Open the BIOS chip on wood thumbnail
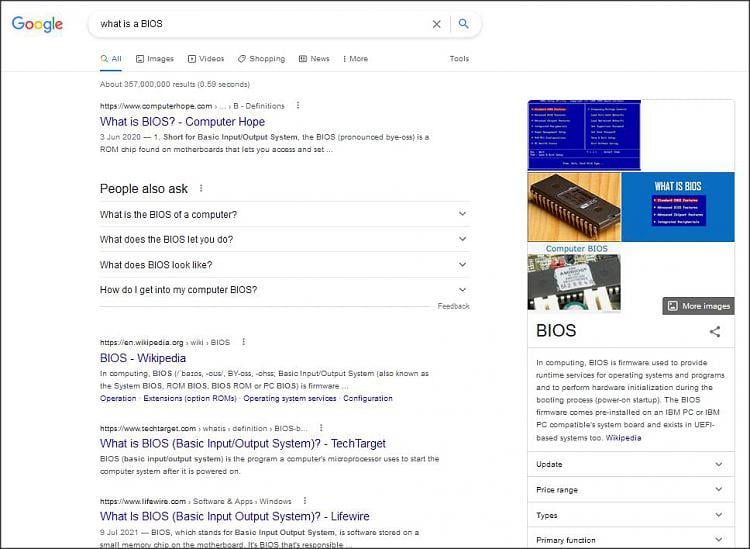The image size is (750, 549). pyautogui.click(x=574, y=207)
